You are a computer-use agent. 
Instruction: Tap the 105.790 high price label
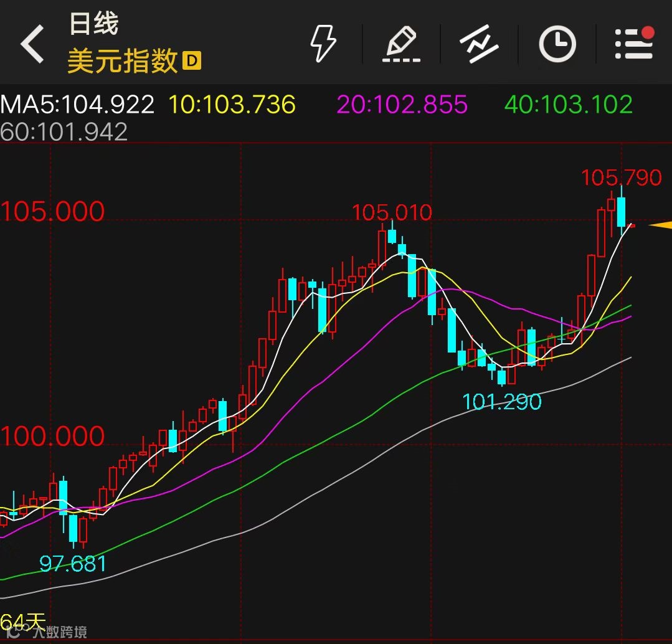pos(622,178)
